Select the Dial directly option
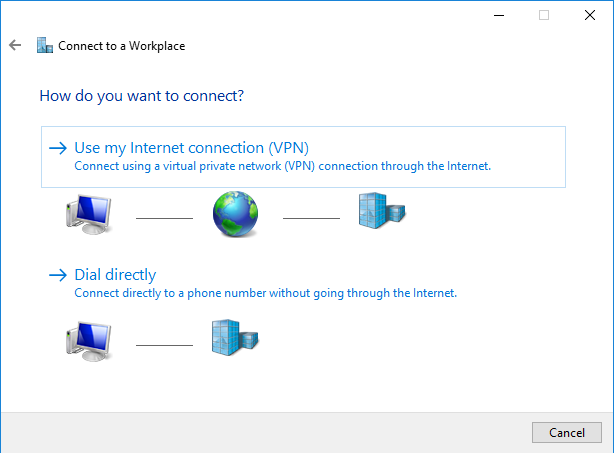The height and width of the screenshot is (453, 614). point(115,275)
